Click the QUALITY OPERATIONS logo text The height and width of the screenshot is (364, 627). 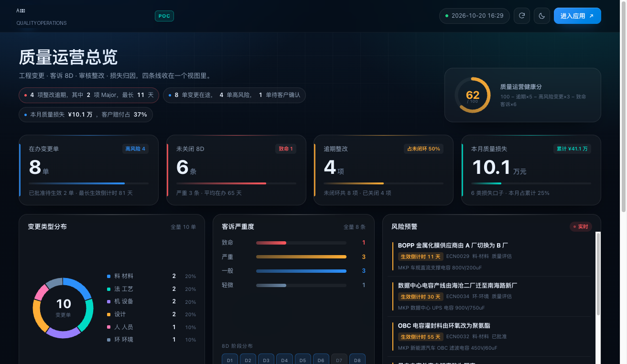coord(42,23)
